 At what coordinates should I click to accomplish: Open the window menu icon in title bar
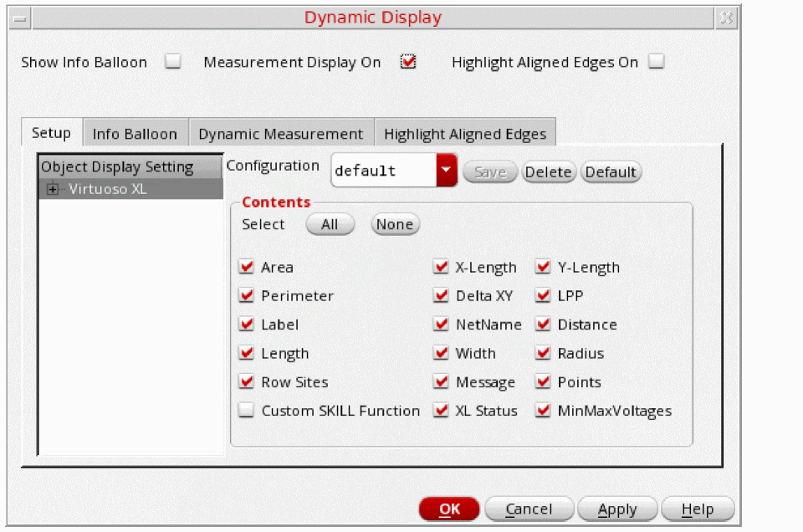pyautogui.click(x=22, y=18)
